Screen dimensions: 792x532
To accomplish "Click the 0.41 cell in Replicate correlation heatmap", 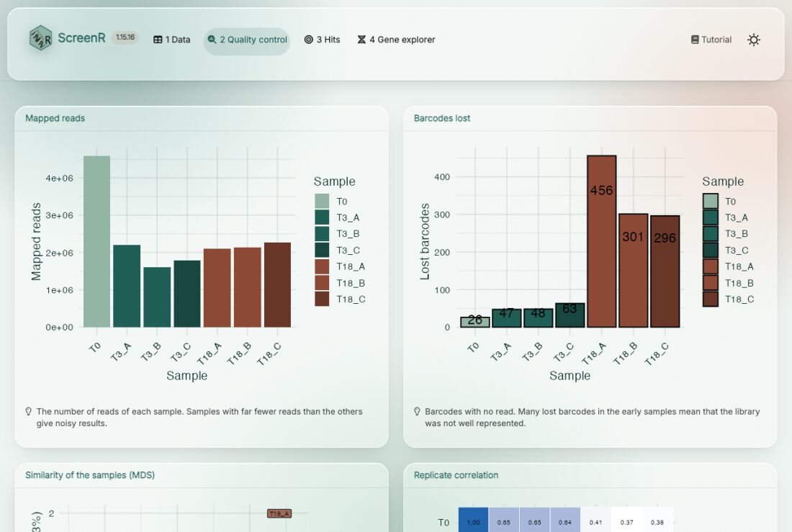I will [595, 520].
